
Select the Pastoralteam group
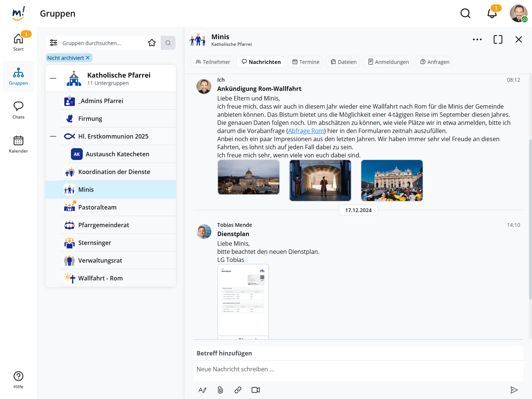(x=97, y=207)
